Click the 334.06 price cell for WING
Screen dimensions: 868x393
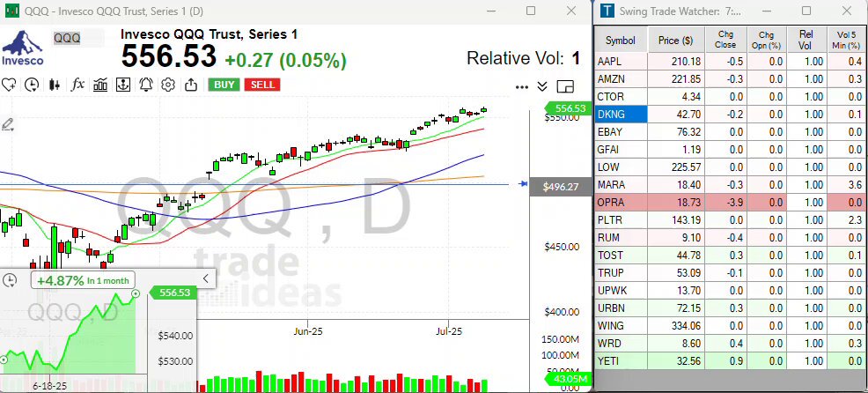[676, 326]
